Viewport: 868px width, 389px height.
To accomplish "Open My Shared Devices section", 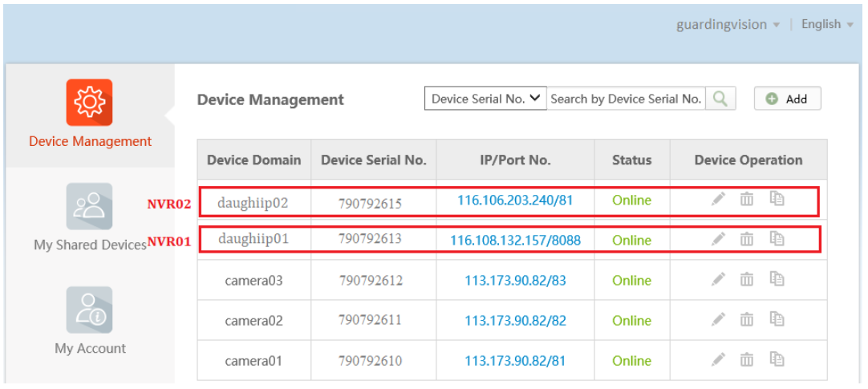I will [x=90, y=217].
